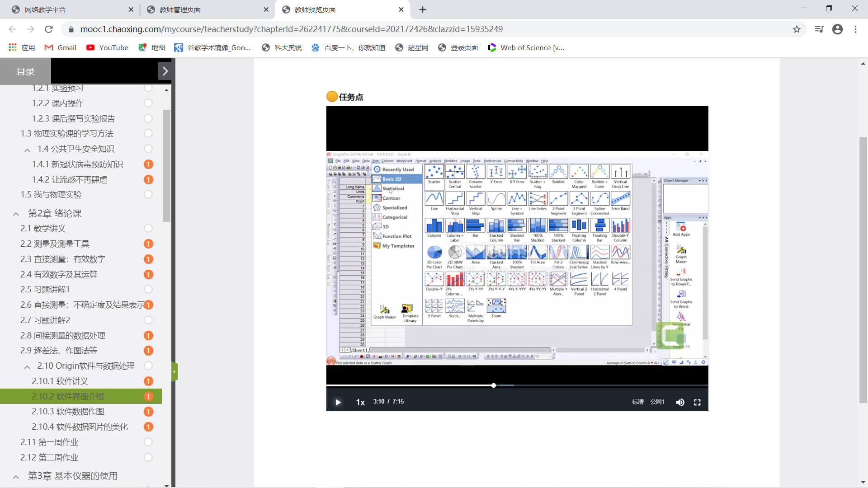Toggle completion circle for 2.1 教学讲义
868x488 pixels.
[x=148, y=229]
